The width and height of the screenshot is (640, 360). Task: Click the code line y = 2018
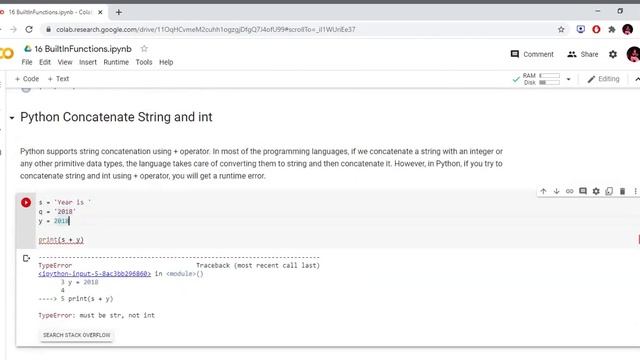[54, 221]
